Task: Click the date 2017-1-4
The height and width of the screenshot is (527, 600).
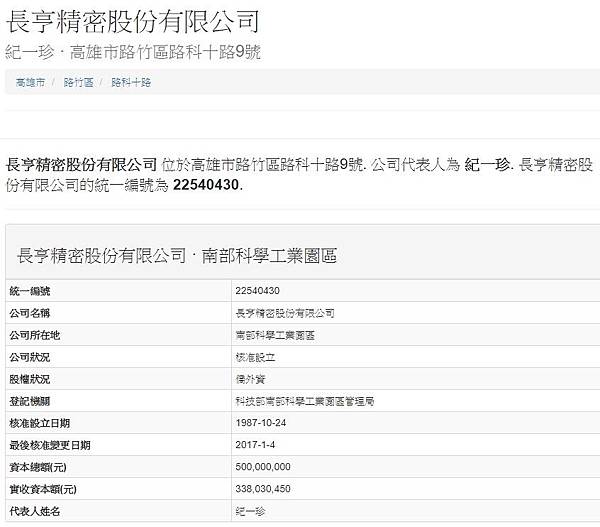Action: pos(255,445)
